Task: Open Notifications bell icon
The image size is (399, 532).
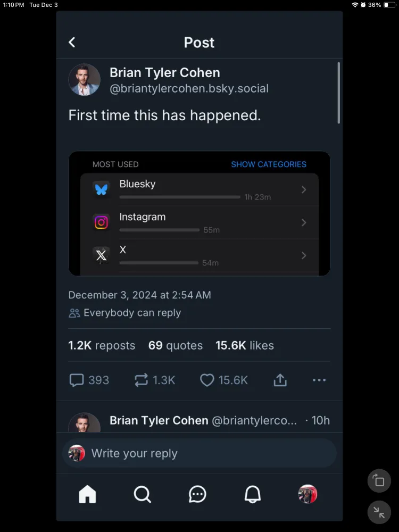Action: (x=253, y=494)
